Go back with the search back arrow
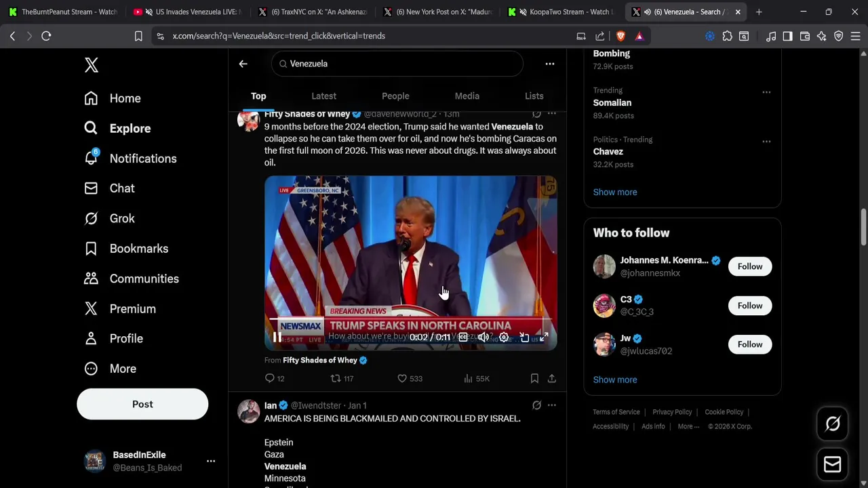This screenshot has width=868, height=488. 243,64
